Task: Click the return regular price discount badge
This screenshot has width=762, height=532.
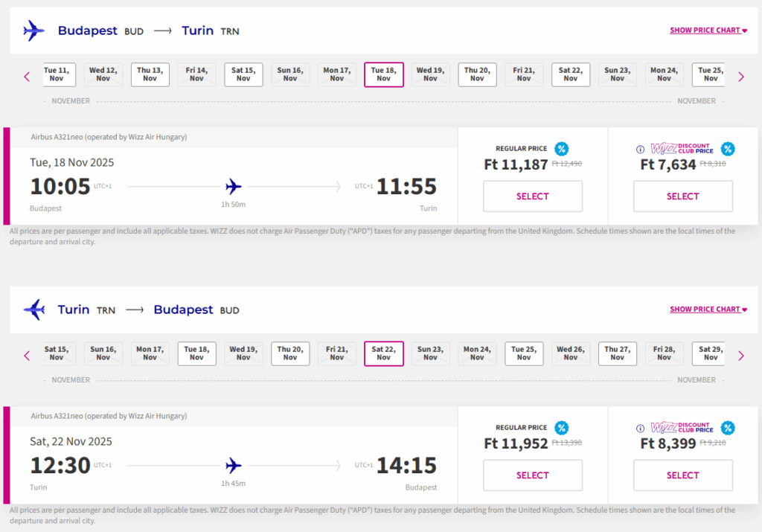Action: (562, 428)
